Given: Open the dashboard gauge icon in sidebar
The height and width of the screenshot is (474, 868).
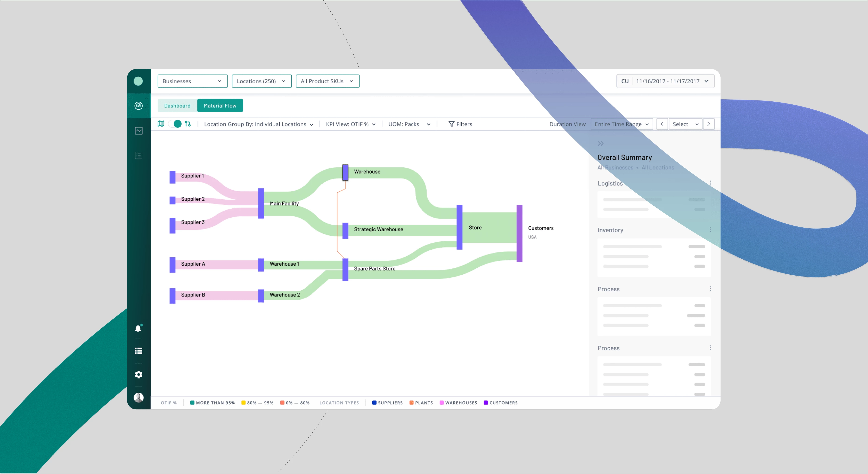Looking at the screenshot, I should coord(138,106).
